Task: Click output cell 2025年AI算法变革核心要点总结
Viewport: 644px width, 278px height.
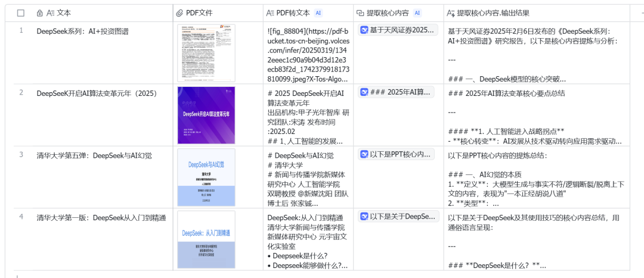Action: [x=537, y=115]
